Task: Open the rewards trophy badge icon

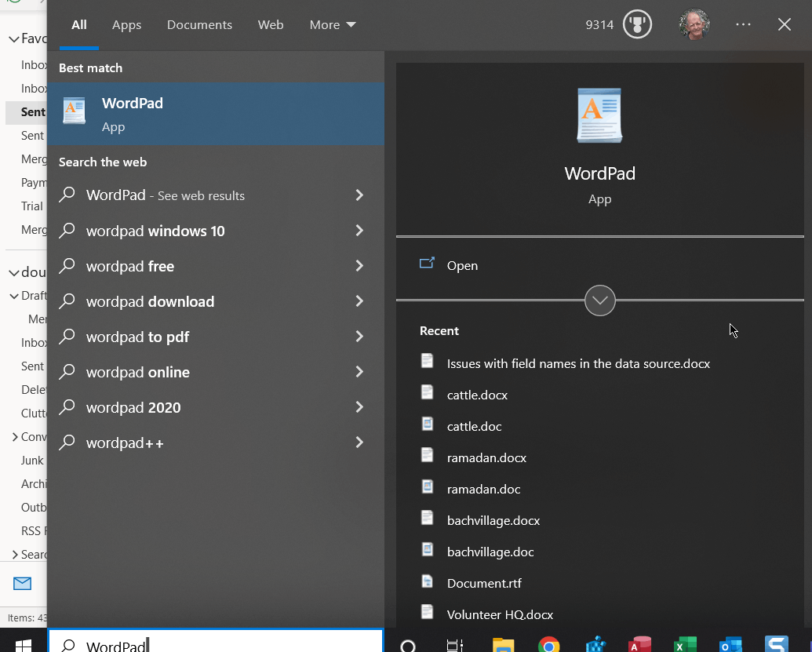Action: click(x=637, y=24)
